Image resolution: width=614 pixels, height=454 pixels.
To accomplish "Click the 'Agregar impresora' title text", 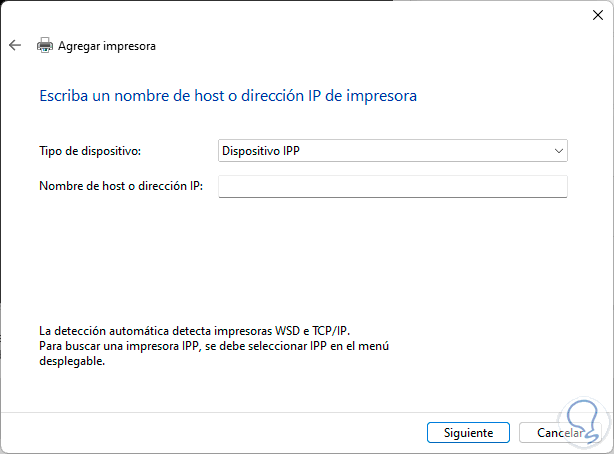I will (107, 46).
